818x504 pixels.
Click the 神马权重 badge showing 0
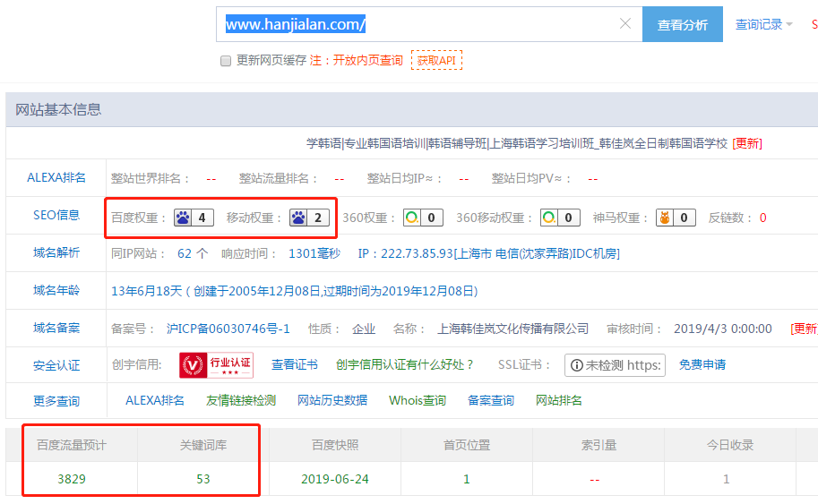[x=676, y=218]
